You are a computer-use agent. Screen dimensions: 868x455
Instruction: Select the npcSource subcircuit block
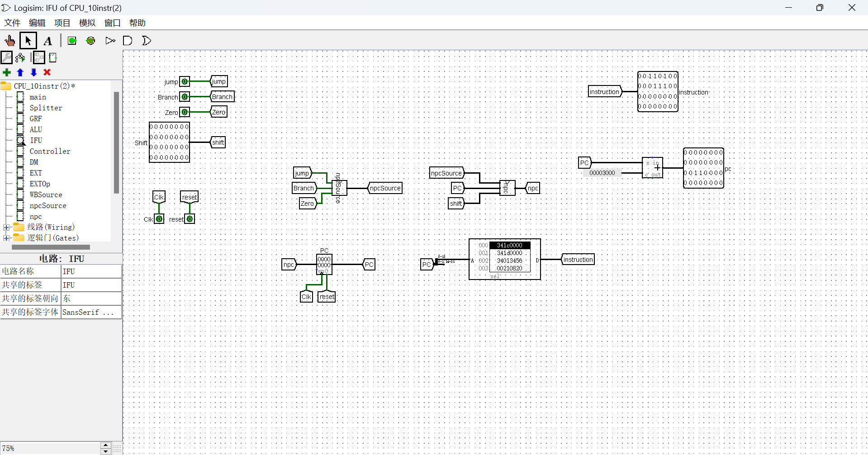coord(339,188)
